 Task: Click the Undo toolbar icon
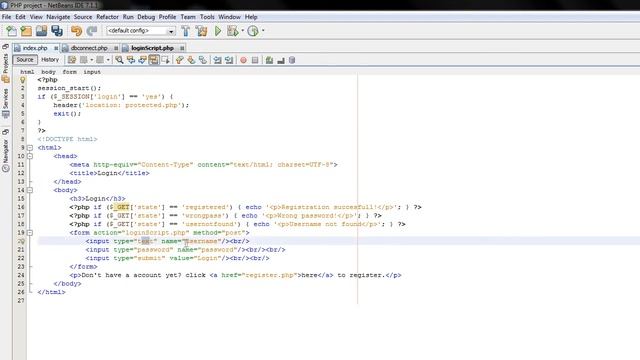click(x=76, y=31)
